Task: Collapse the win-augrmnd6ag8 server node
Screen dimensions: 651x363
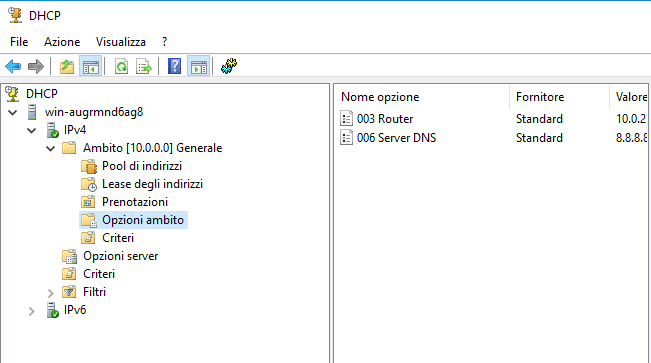Action: pos(12,113)
